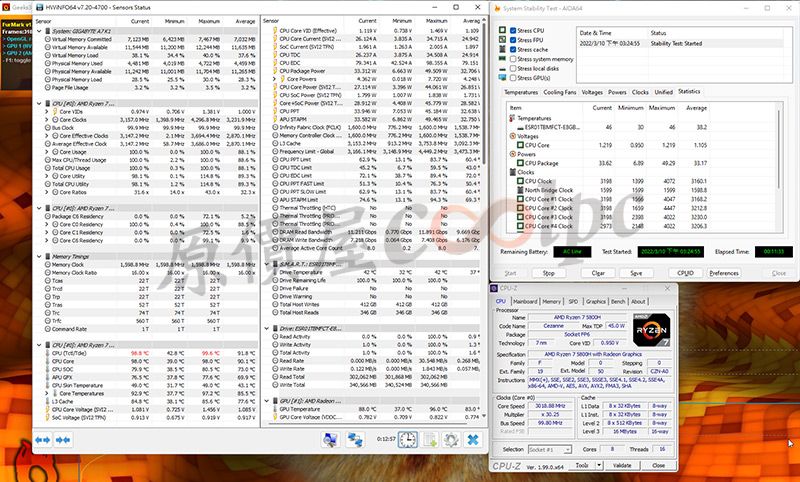Image resolution: width=800 pixels, height=482 pixels.
Task: Enable Stress system memory checkbox
Action: (513, 59)
